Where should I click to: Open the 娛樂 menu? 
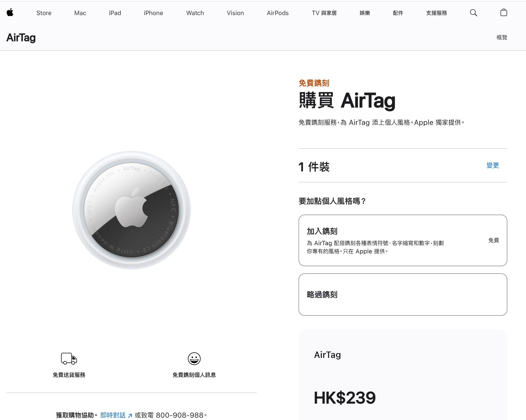pos(365,13)
